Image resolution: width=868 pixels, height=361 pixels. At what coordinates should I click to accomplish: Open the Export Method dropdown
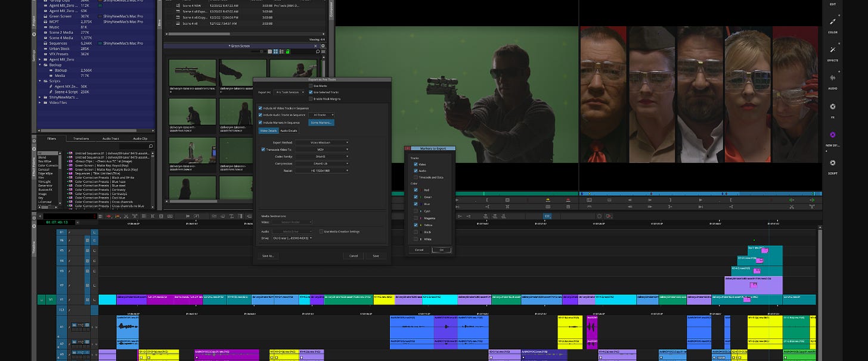(322, 142)
